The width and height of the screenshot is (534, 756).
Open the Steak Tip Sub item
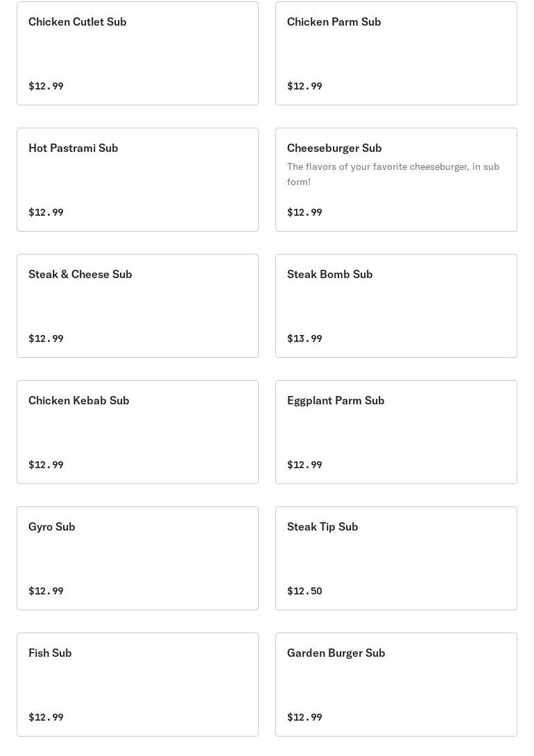[x=396, y=558]
